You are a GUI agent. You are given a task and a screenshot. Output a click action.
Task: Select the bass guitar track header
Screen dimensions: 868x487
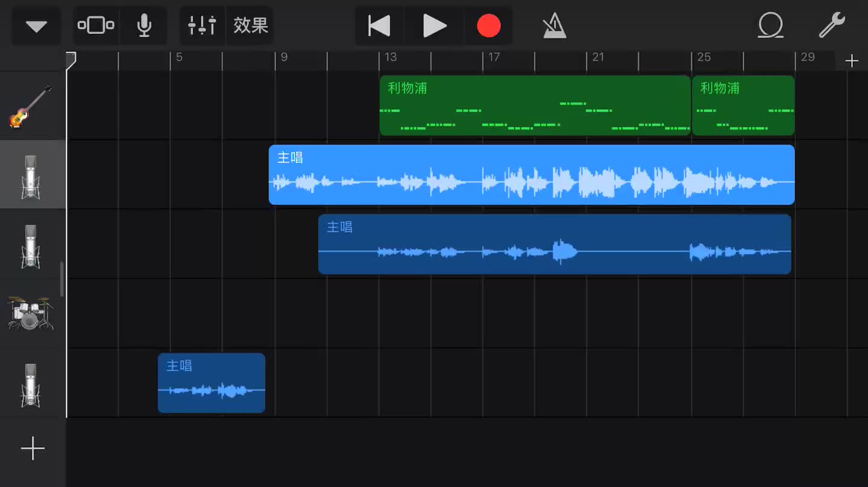[31, 106]
